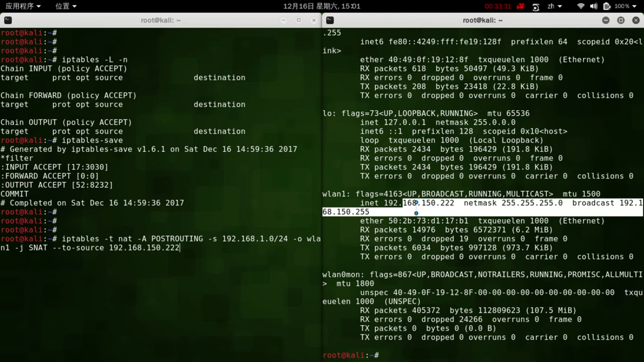Click 'loop txqueuelen 1000 (Local Loopback)' line
Viewport: 644px width, 362px height.
point(451,140)
